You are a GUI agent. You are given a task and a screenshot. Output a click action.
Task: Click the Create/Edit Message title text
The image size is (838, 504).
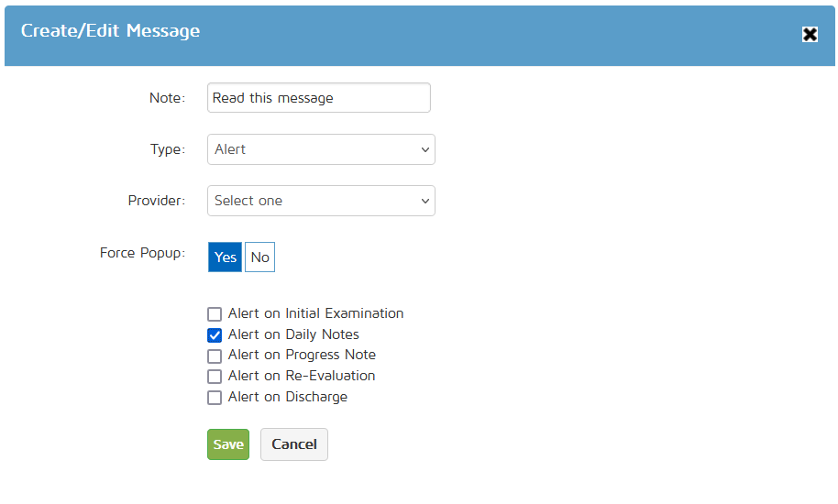(110, 31)
